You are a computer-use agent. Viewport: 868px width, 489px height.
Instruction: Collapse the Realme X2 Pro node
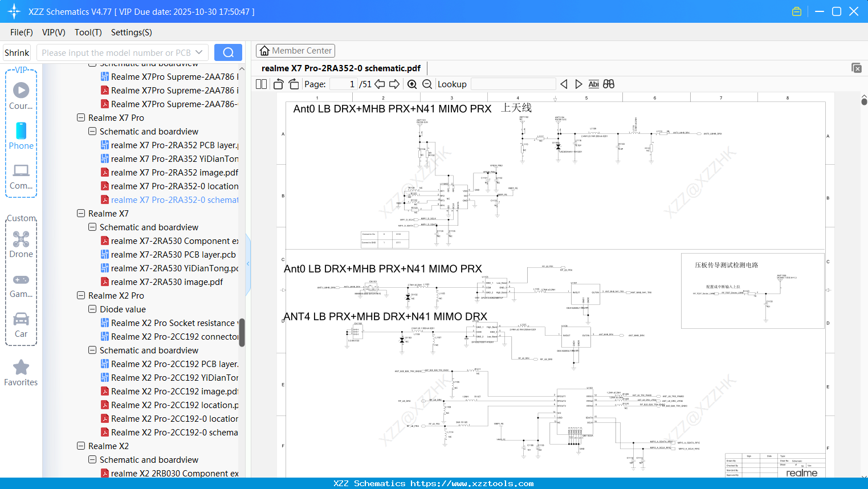[x=81, y=296]
